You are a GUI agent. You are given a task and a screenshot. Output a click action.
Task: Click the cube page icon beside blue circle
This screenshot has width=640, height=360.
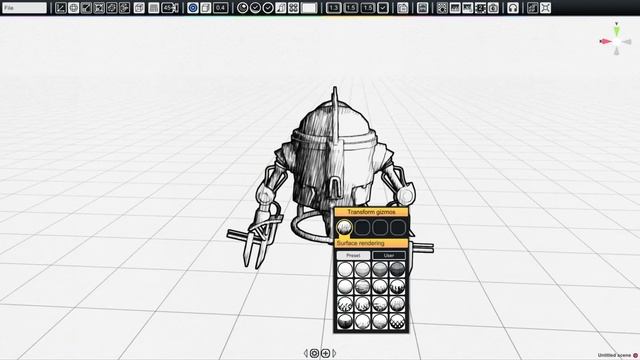[x=206, y=8]
